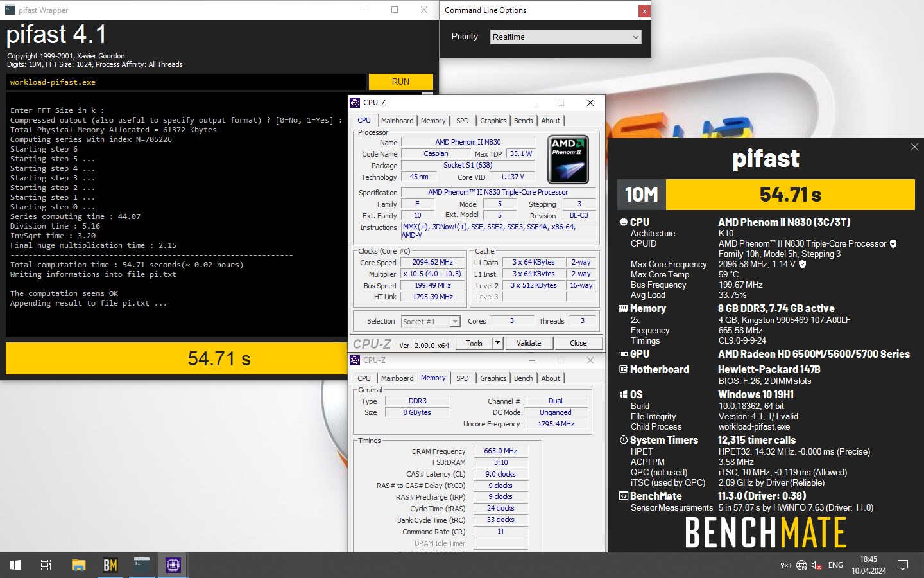The height and width of the screenshot is (578, 924).
Task: Open Windows Start menu
Action: [x=15, y=565]
